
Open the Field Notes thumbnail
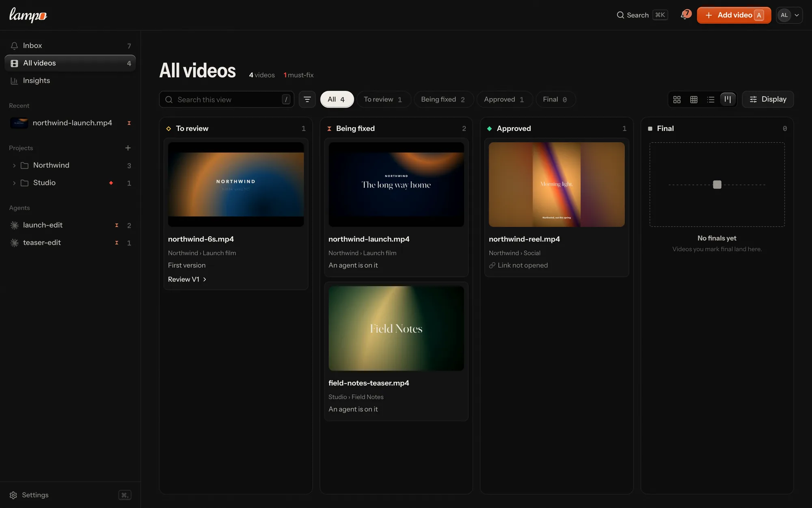click(396, 328)
